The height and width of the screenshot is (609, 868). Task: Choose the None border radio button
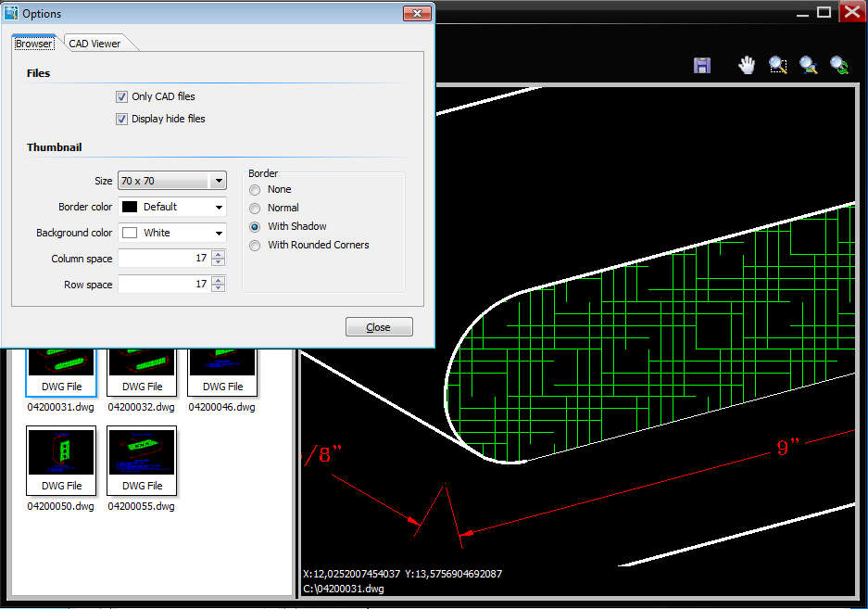point(255,190)
